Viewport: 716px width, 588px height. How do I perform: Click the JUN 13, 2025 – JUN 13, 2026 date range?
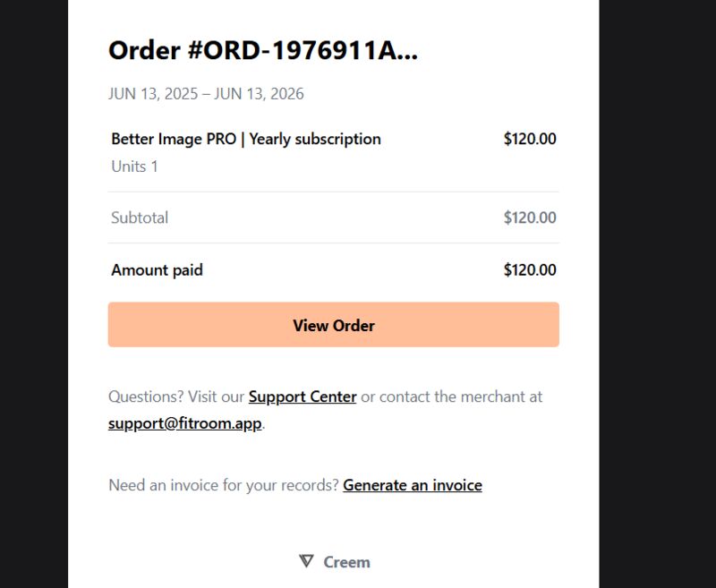[x=206, y=94]
